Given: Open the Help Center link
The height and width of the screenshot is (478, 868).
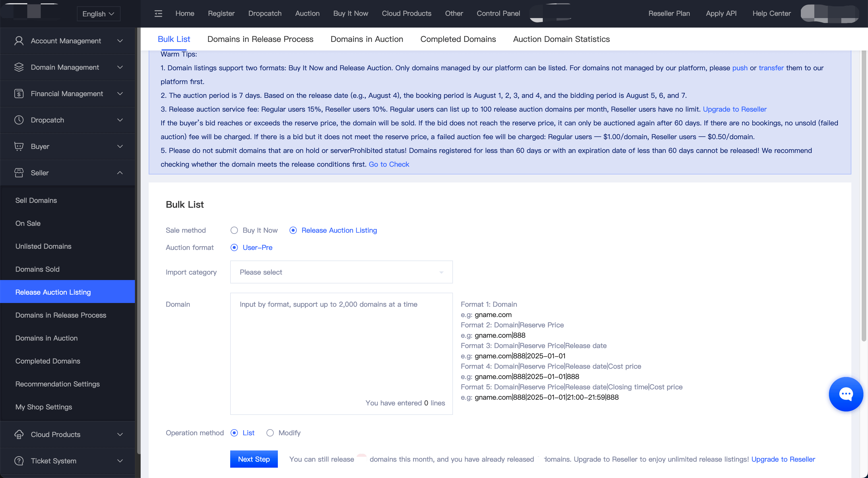Looking at the screenshot, I should (771, 13).
